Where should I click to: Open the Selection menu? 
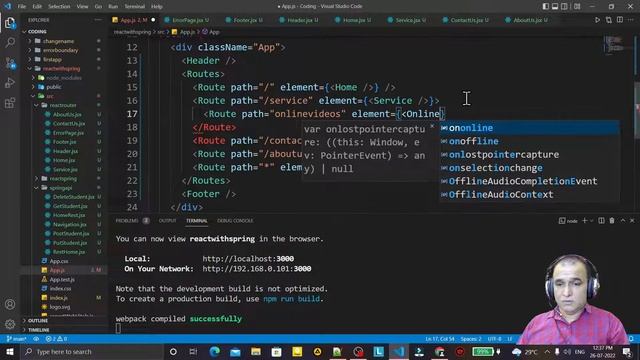[x=59, y=7]
